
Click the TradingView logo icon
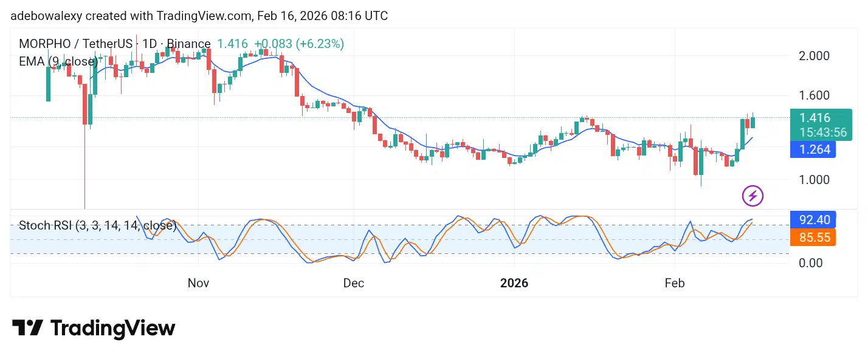pos(27,328)
